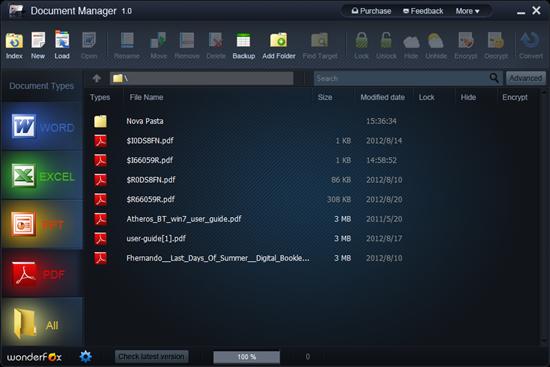Screen dimensions: 550x367
Task: Click into the Search field
Action: (x=402, y=78)
